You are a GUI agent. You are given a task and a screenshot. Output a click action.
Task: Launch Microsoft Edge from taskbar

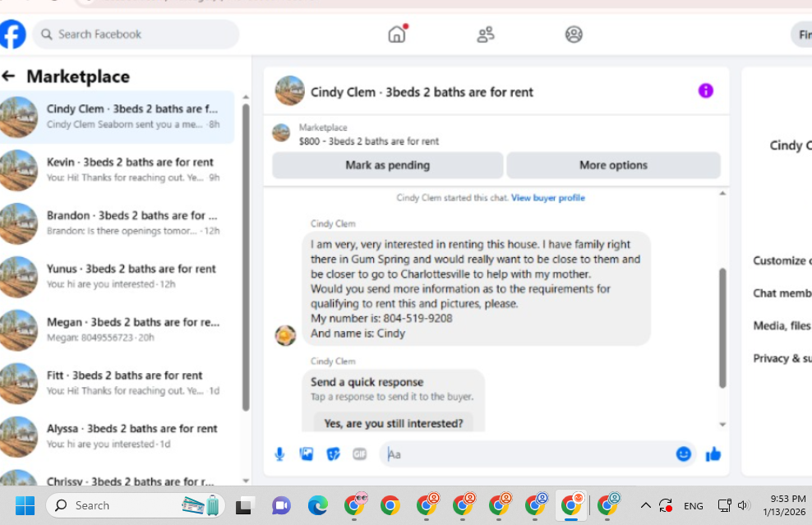317,505
